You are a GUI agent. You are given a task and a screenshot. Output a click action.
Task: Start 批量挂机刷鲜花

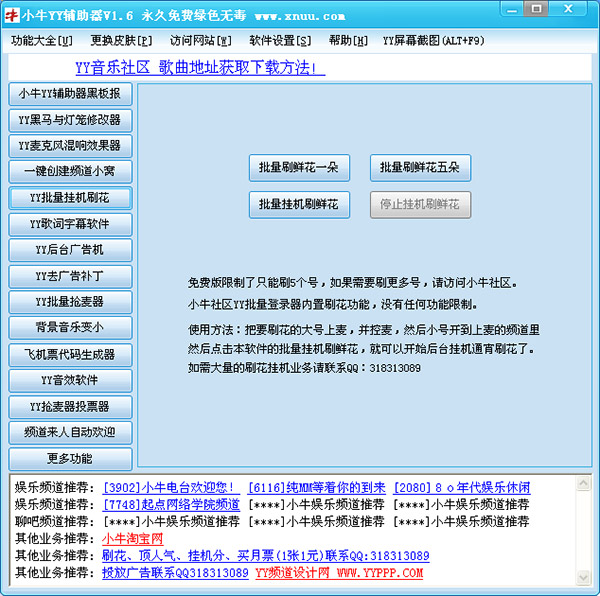coord(299,205)
